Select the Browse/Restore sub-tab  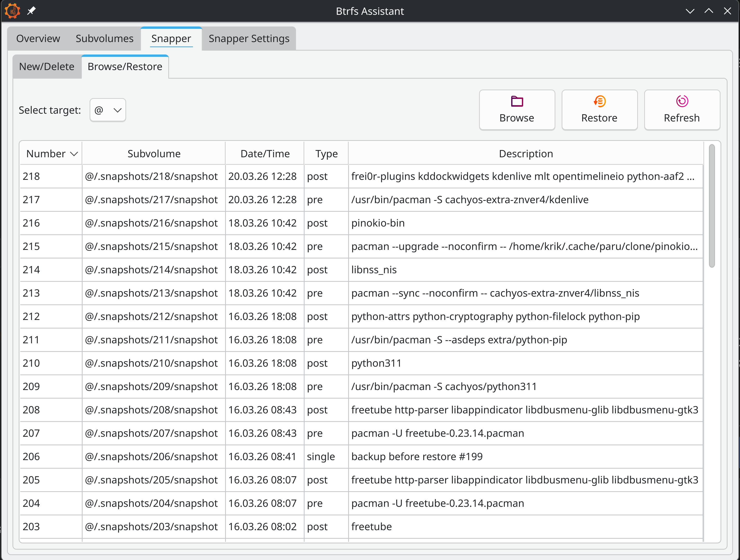[125, 66]
